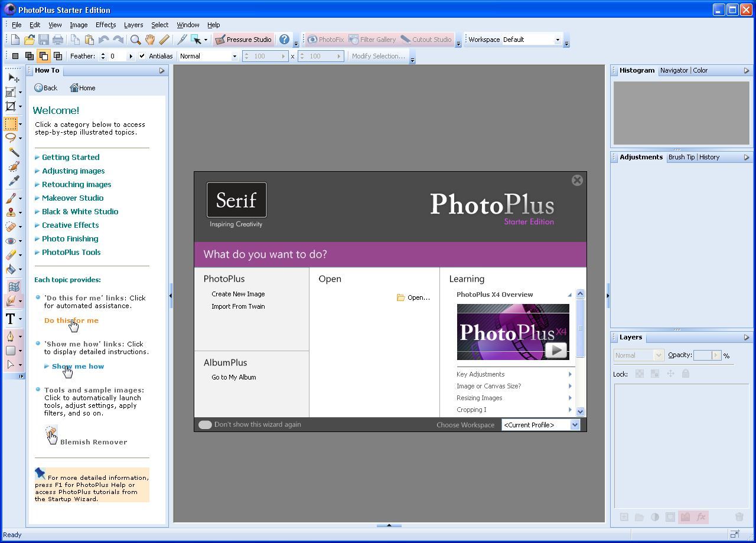Select the Paintbrush tool
The image size is (756, 543).
click(x=11, y=198)
